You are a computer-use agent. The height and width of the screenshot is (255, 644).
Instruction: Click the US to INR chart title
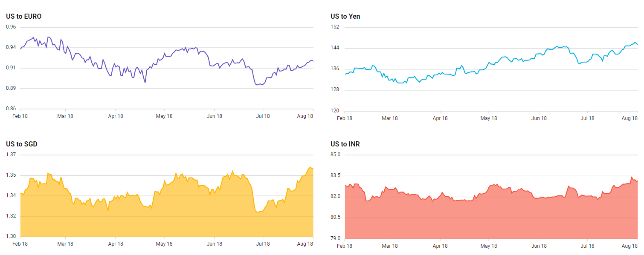pyautogui.click(x=345, y=144)
